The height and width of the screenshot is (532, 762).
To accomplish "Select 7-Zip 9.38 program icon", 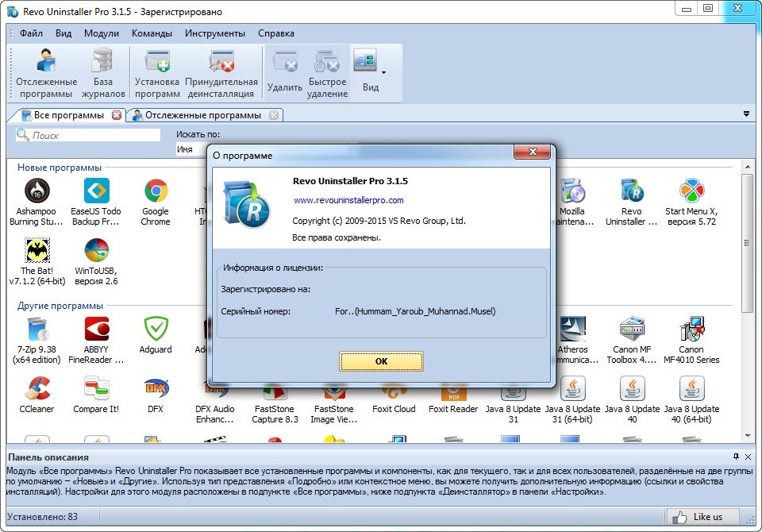I will coord(37,329).
